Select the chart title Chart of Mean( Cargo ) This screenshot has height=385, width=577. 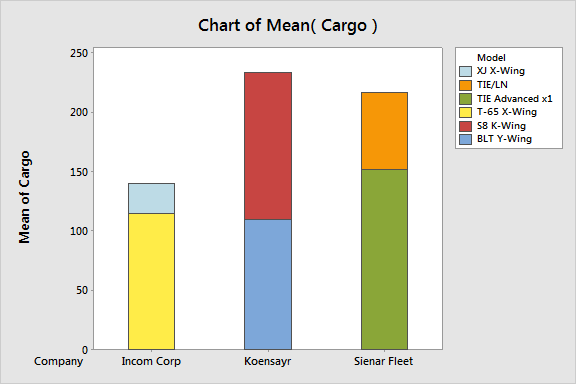pos(288,26)
